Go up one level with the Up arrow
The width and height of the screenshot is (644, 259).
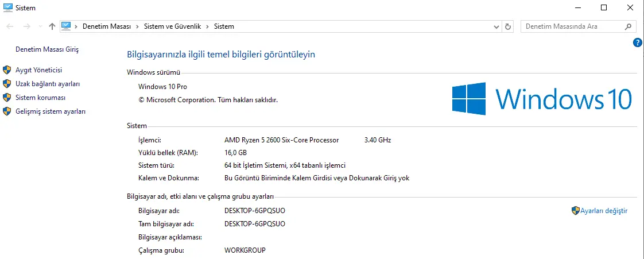coord(52,26)
